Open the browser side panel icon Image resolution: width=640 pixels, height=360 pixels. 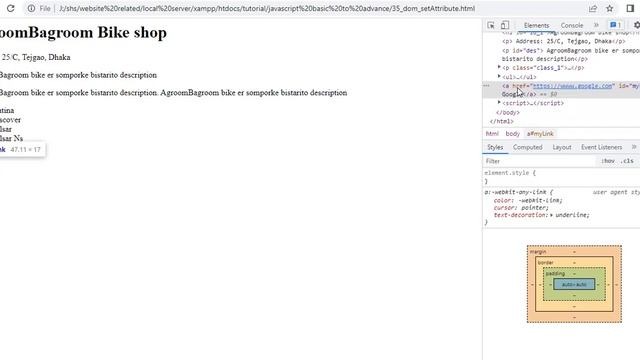[x=630, y=8]
